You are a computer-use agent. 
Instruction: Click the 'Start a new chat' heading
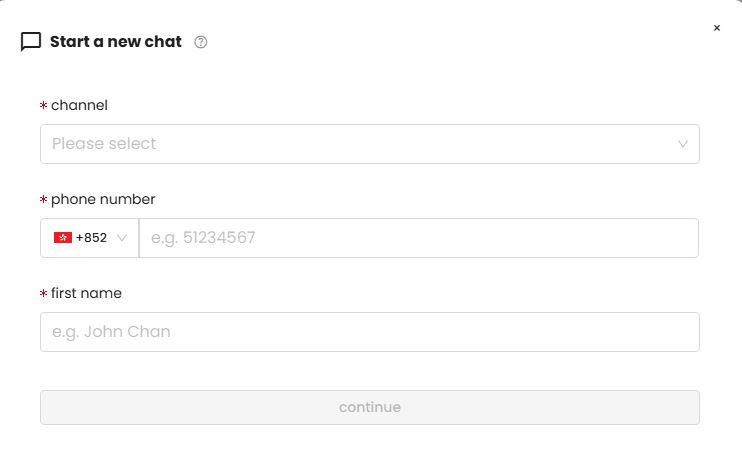coord(116,42)
